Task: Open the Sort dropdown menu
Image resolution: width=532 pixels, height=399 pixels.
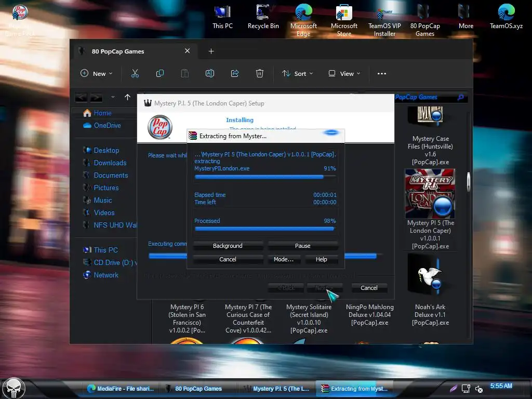Action: pyautogui.click(x=297, y=73)
